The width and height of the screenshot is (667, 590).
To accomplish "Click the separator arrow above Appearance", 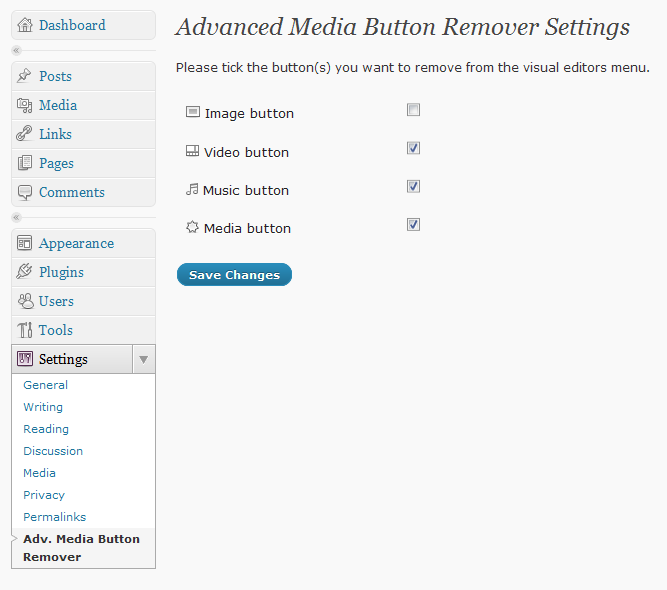I will (16, 217).
